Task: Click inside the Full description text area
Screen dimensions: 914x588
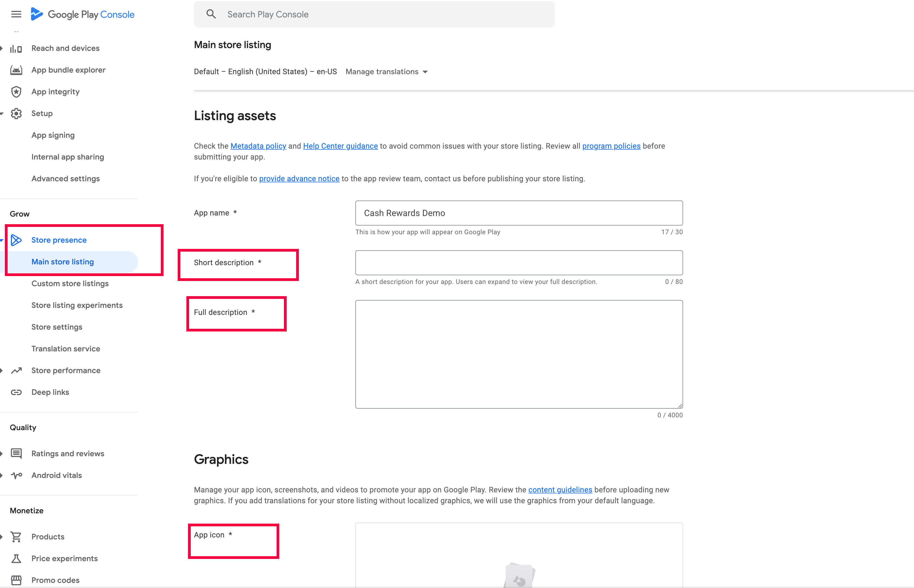Action: [519, 354]
